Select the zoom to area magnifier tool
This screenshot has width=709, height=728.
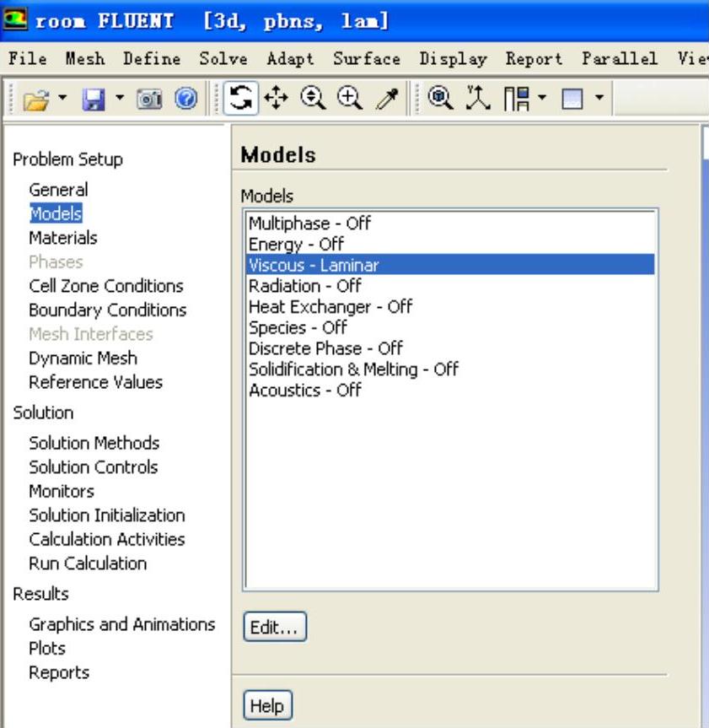click(349, 98)
